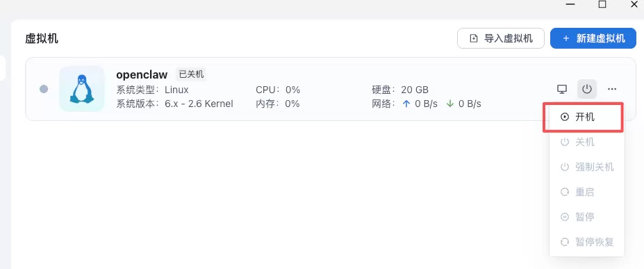Click the green download arrow network icon

pyautogui.click(x=450, y=104)
